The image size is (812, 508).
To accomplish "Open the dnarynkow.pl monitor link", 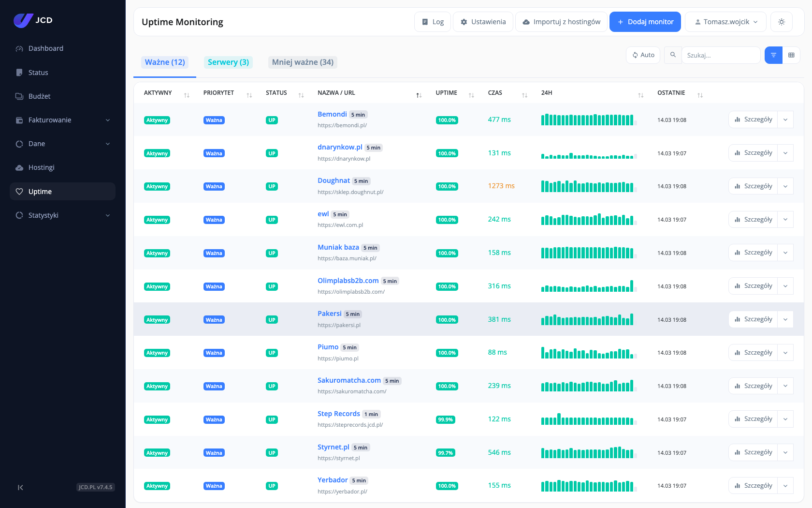I will point(340,147).
